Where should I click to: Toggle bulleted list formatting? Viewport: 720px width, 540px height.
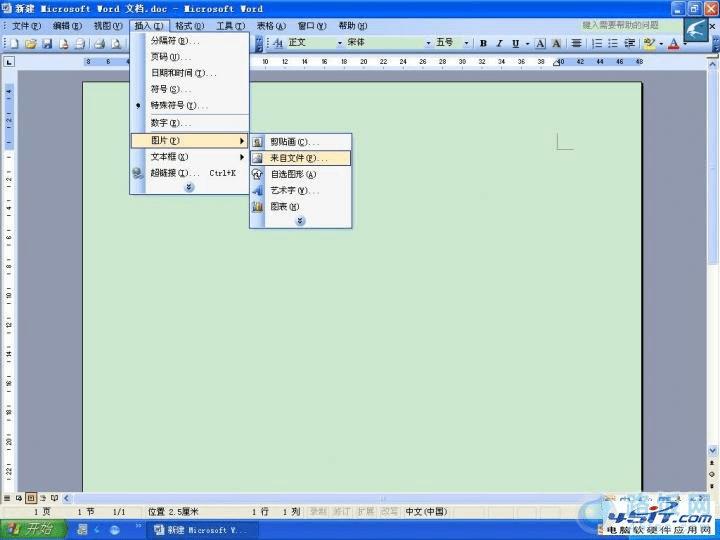point(613,43)
